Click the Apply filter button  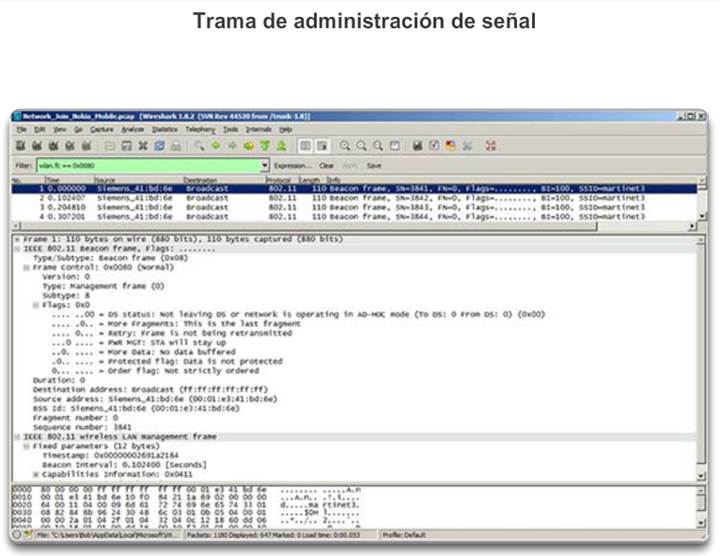click(x=350, y=166)
